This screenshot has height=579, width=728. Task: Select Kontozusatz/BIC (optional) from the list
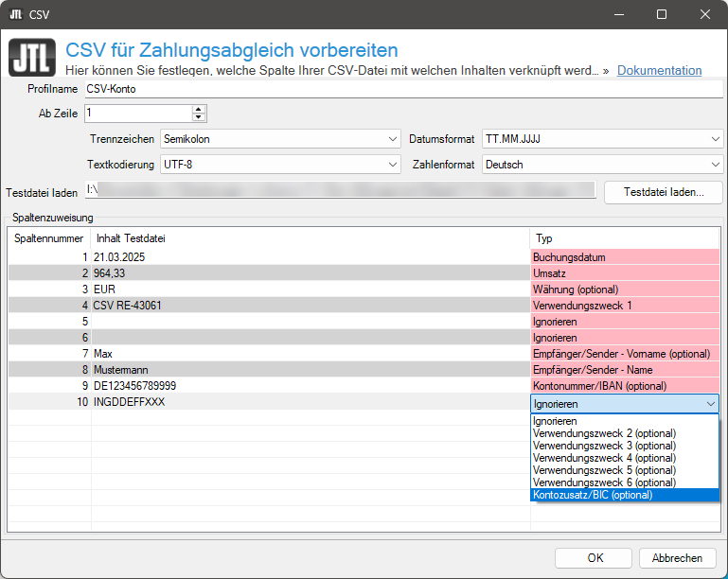(x=625, y=495)
